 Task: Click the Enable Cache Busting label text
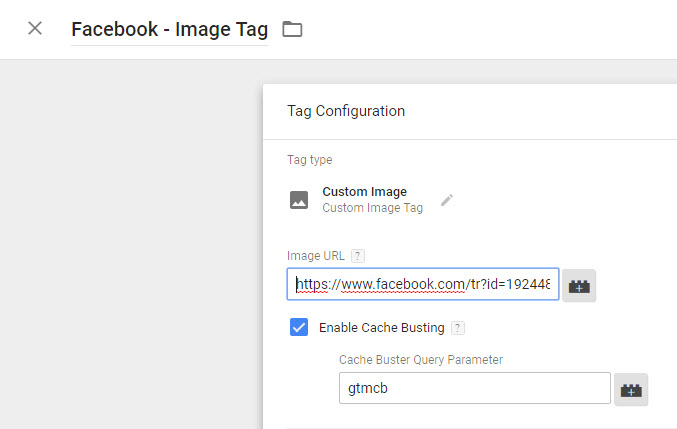[x=382, y=328]
